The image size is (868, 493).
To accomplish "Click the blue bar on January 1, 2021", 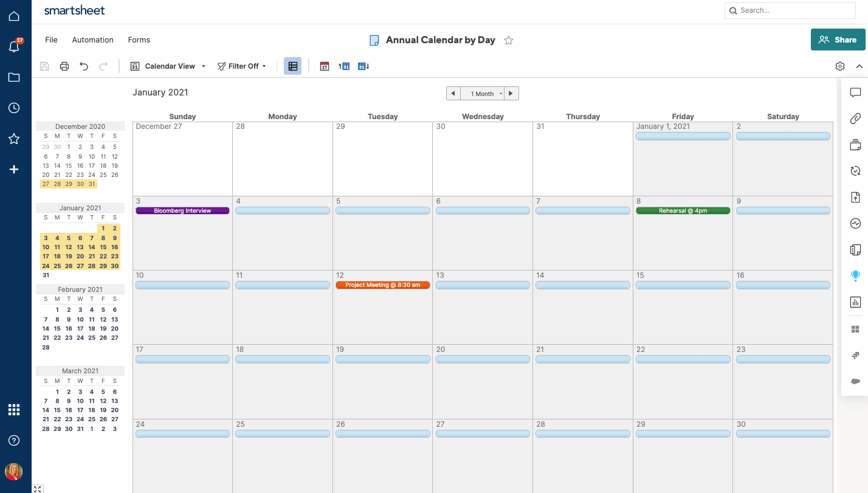I will coord(683,137).
